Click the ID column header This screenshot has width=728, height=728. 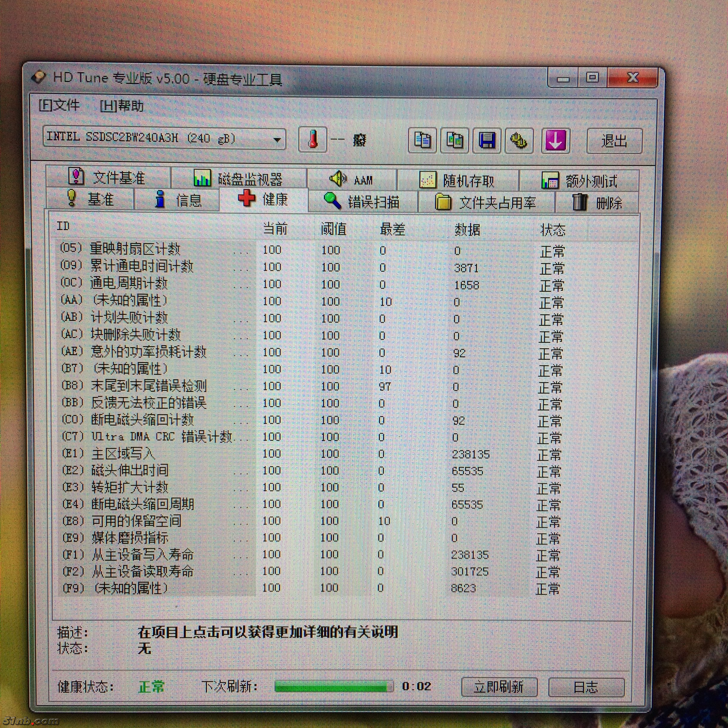[63, 226]
